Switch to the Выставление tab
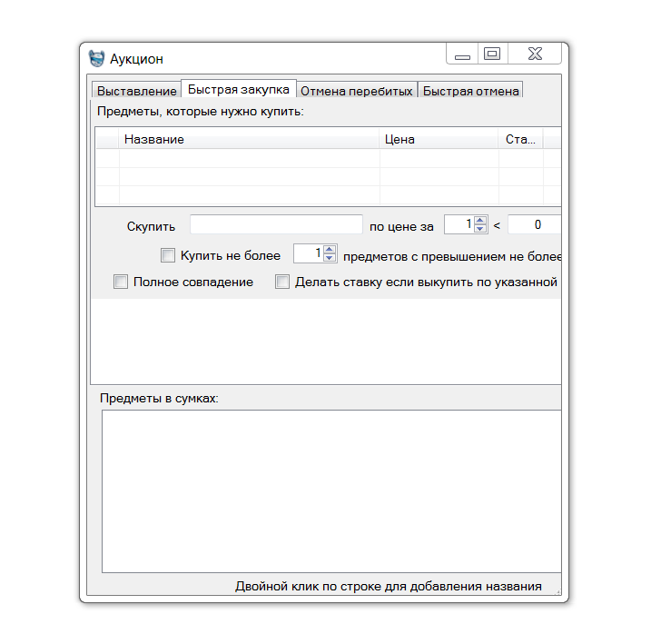 [136, 91]
